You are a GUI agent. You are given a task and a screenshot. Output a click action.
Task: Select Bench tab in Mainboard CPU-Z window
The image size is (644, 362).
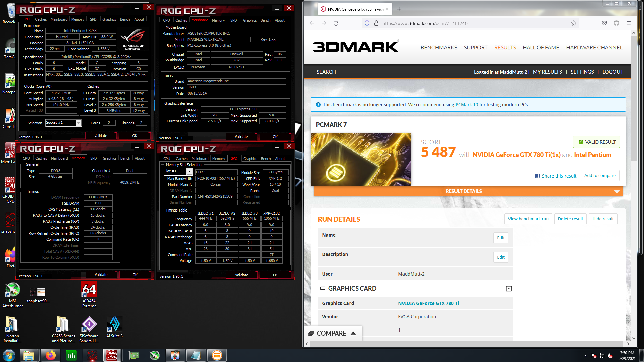point(265,20)
